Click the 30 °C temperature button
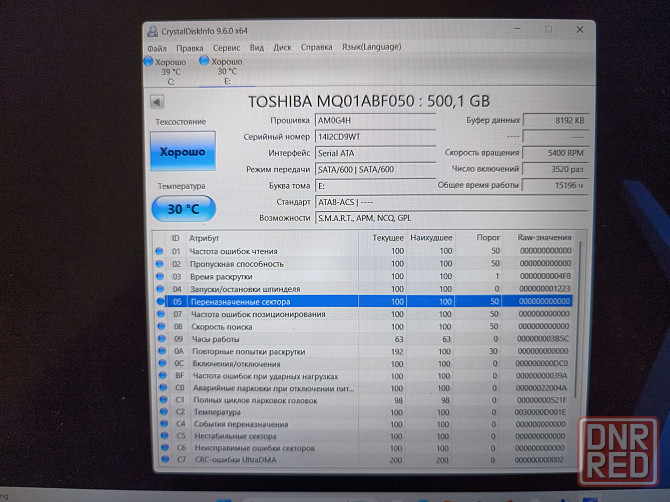This screenshot has height=502, width=670. [x=183, y=209]
